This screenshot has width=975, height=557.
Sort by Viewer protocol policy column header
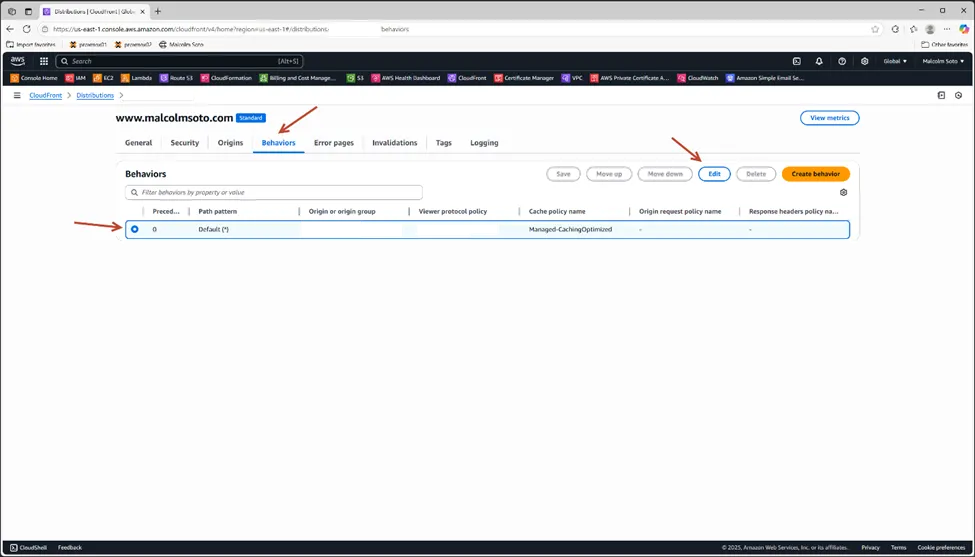453,211
